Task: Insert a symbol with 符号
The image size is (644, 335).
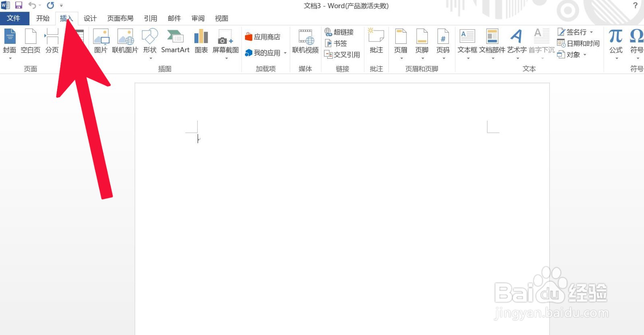Action: click(637, 41)
